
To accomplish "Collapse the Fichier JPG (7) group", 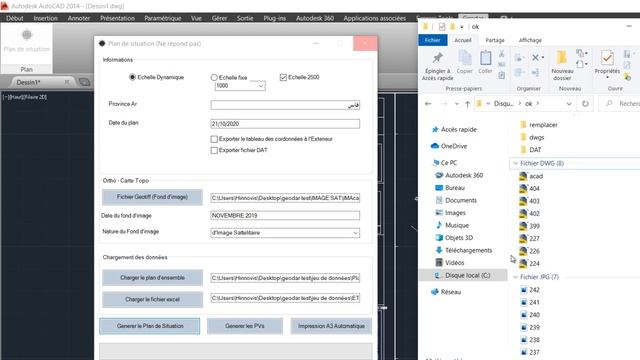I will 516,277.
